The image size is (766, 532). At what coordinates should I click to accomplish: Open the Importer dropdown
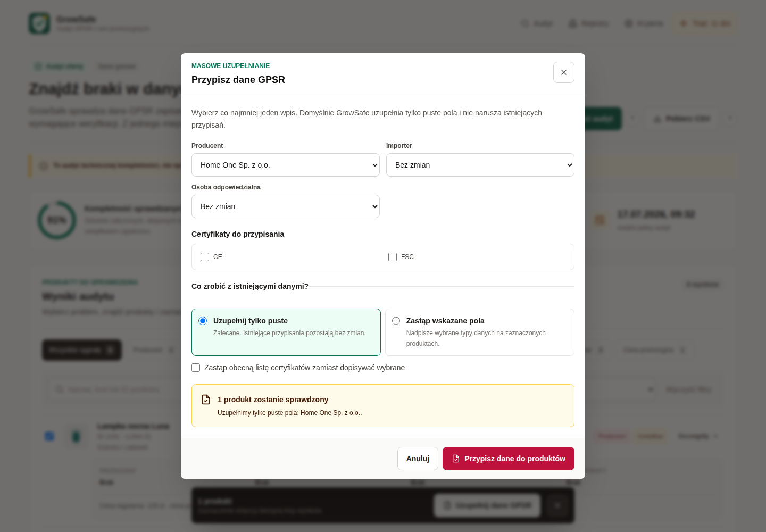click(480, 165)
